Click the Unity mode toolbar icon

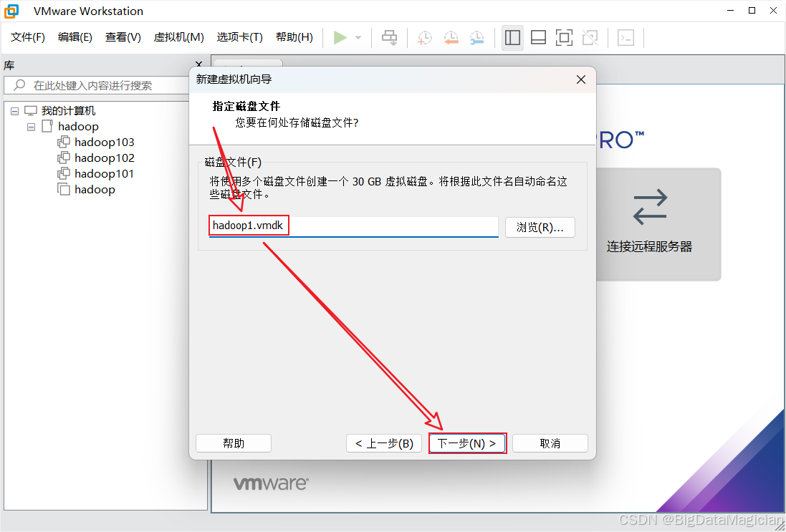590,37
